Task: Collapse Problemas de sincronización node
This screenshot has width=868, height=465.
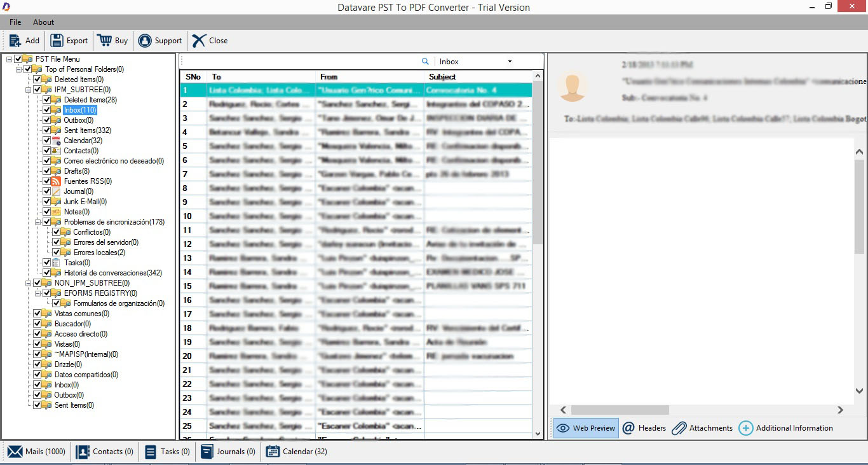Action: pyautogui.click(x=37, y=222)
